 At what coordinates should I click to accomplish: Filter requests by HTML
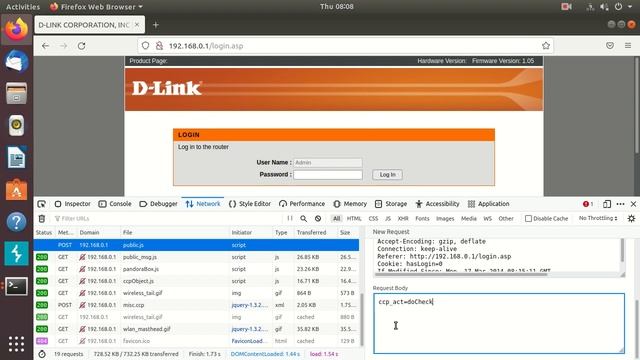[354, 218]
